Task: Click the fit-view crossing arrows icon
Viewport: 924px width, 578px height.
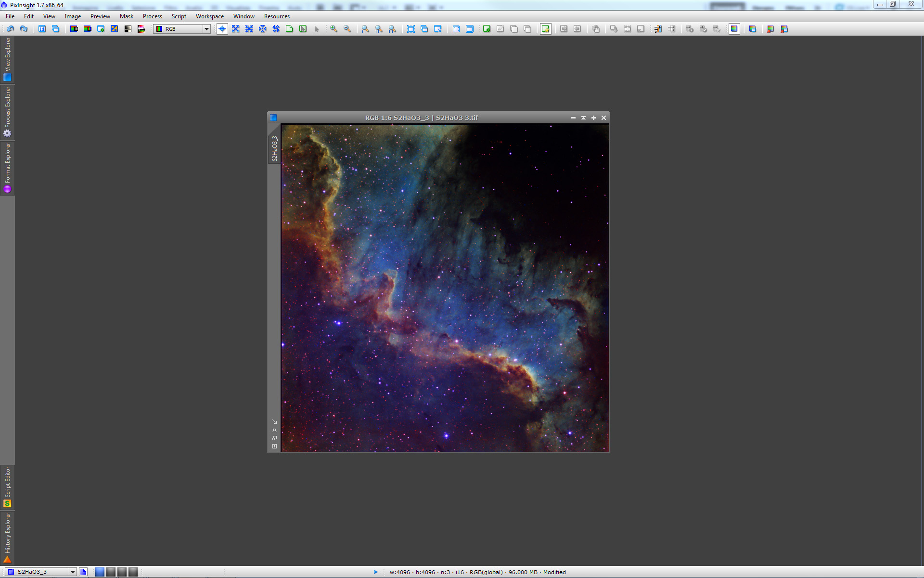Action: 235,29
